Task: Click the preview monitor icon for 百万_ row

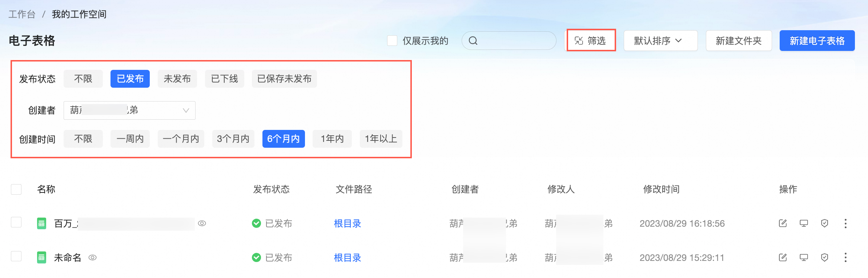Action: 804,223
